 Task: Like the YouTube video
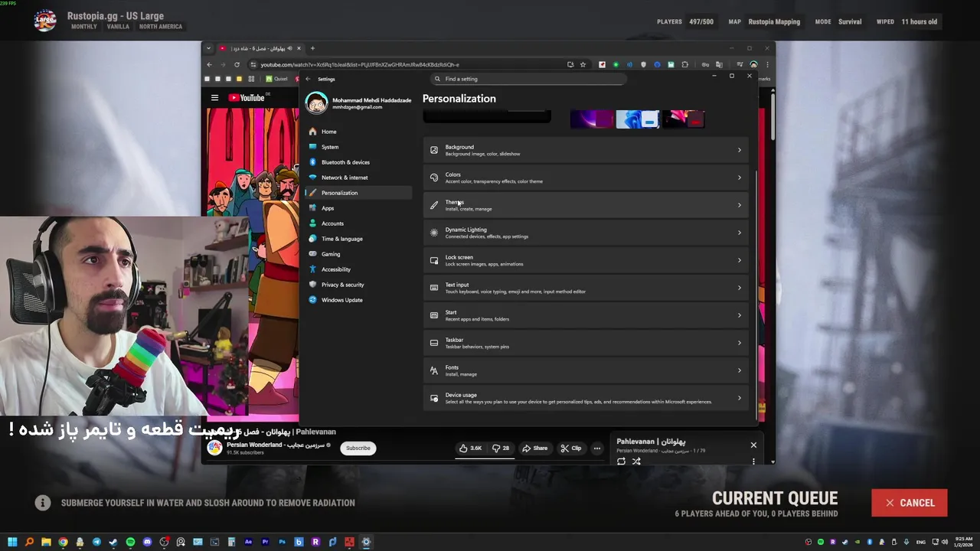point(471,448)
